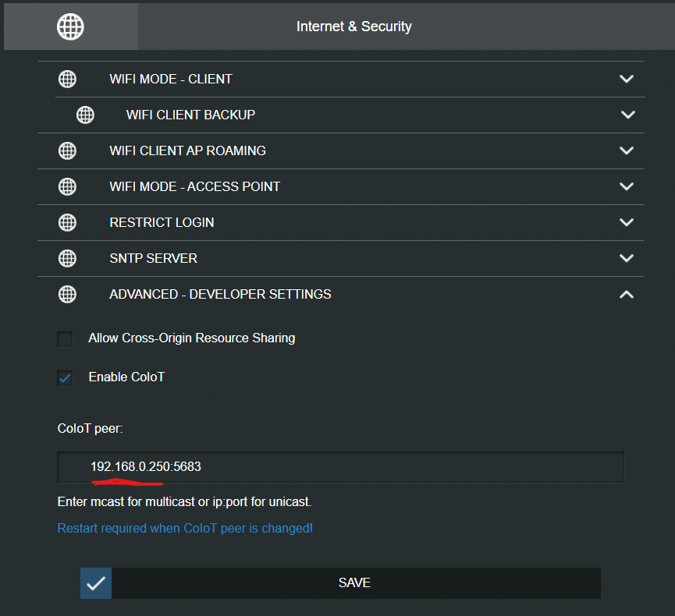
Task: Click globe icon beside WIFI MODE - CLIENT
Action: click(68, 79)
